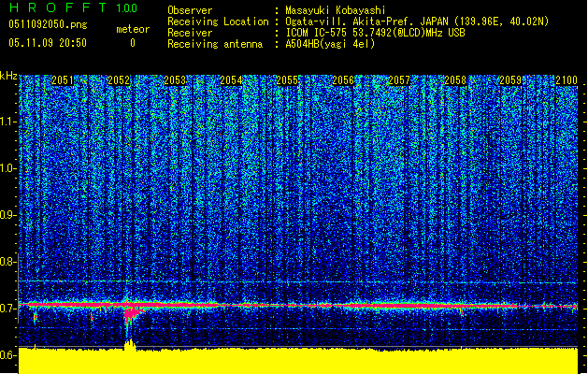588x374 pixels.
Task: Click the observer name Masayuki Kobayashi
Action: point(336,10)
